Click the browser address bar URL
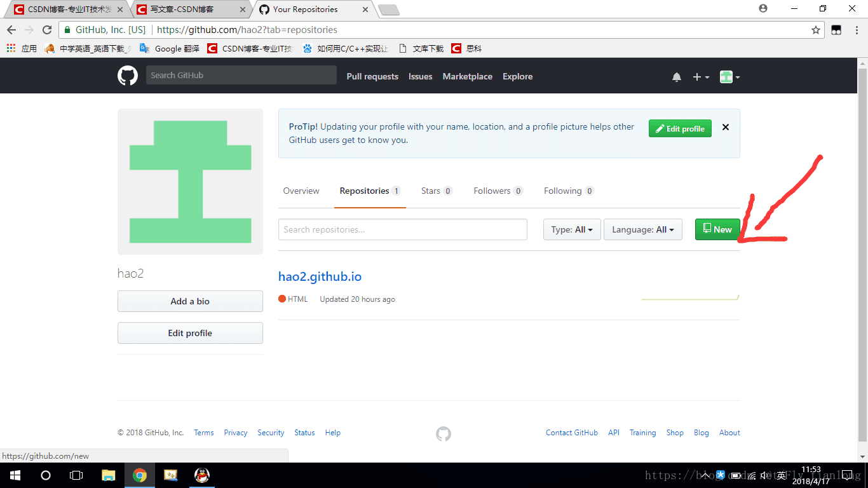Viewport: 868px width, 488px height. (247, 30)
